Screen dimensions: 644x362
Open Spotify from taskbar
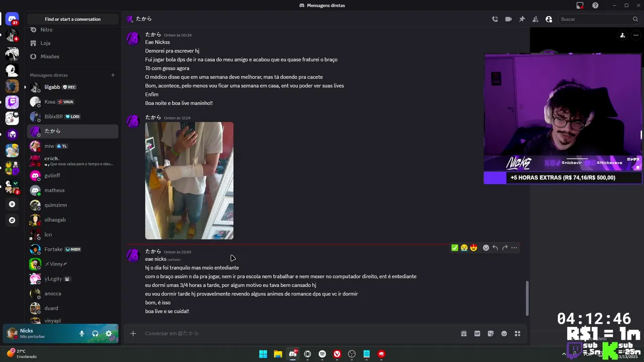point(323,354)
